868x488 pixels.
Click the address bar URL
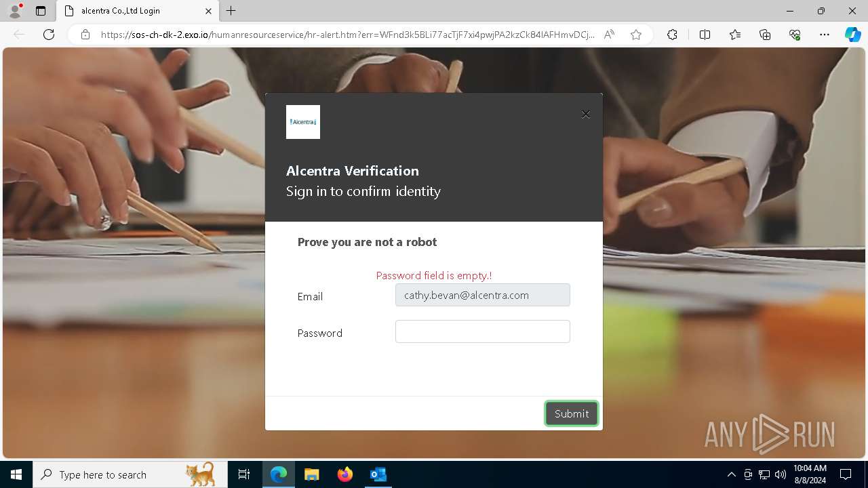[348, 35]
